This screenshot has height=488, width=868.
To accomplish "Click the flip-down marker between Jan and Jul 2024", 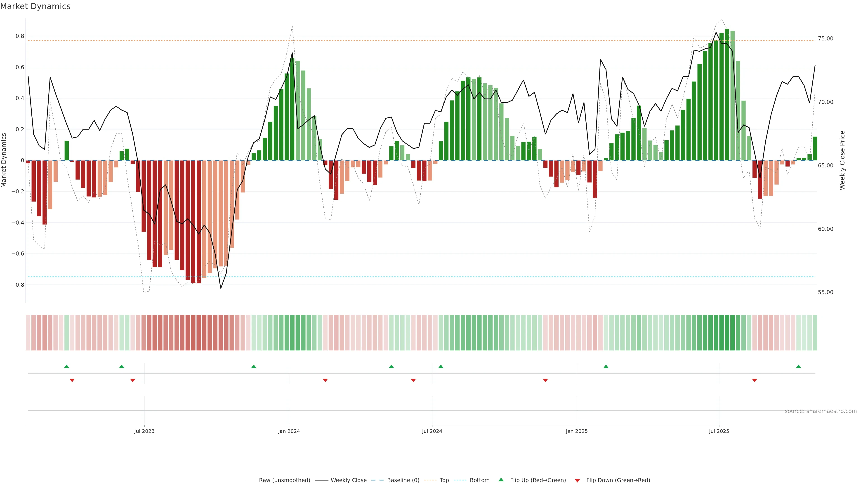I will point(325,380).
